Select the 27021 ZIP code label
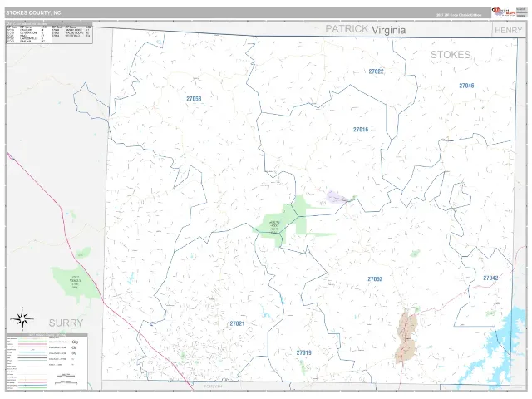This screenshot has height=399, width=532. [237, 323]
